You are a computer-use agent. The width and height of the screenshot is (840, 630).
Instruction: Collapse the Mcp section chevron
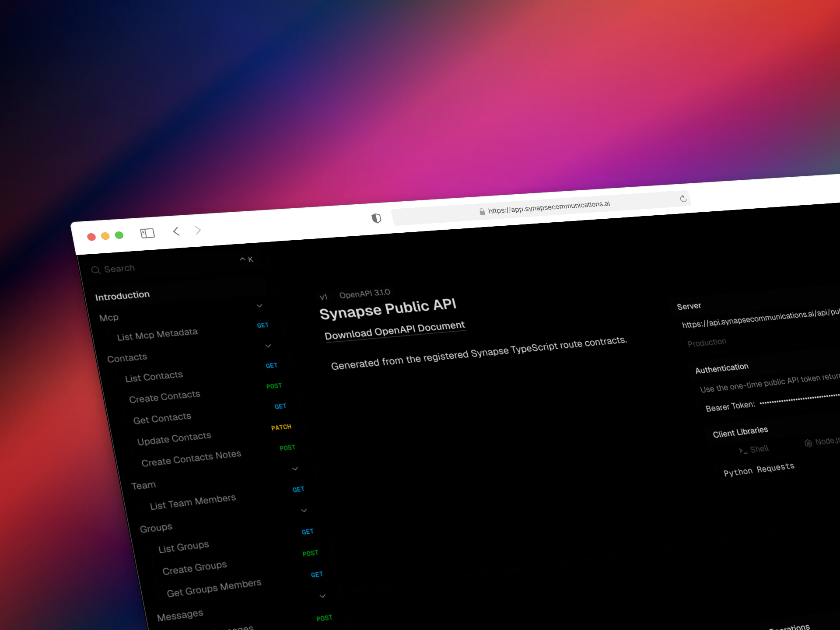(259, 305)
